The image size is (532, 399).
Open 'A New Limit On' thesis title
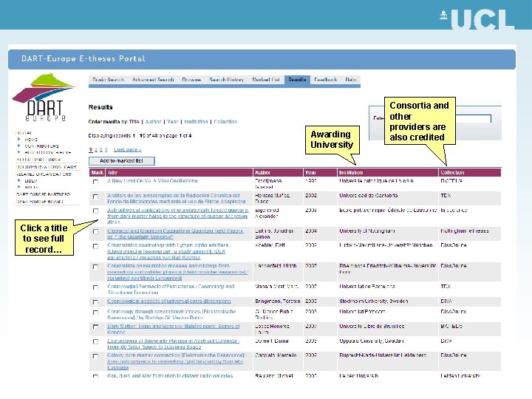coord(152,181)
